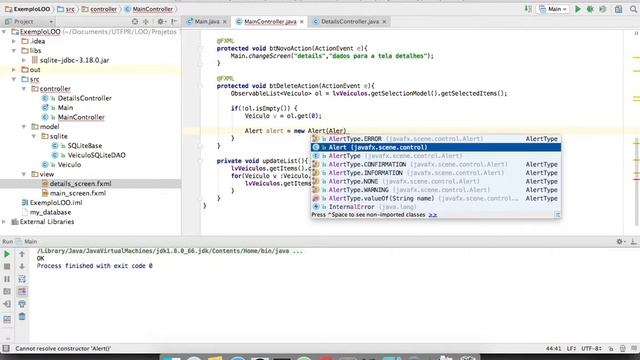Click MainController in the breadcrumb bar
The image size is (640, 360).
[149, 9]
